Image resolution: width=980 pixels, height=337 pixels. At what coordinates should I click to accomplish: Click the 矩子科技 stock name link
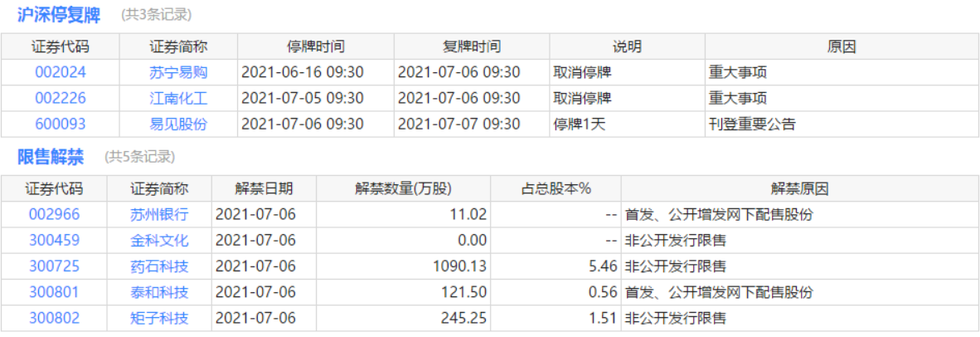(159, 318)
